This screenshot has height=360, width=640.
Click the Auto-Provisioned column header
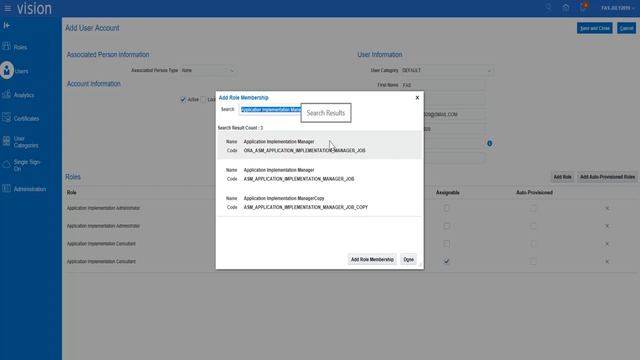534,192
